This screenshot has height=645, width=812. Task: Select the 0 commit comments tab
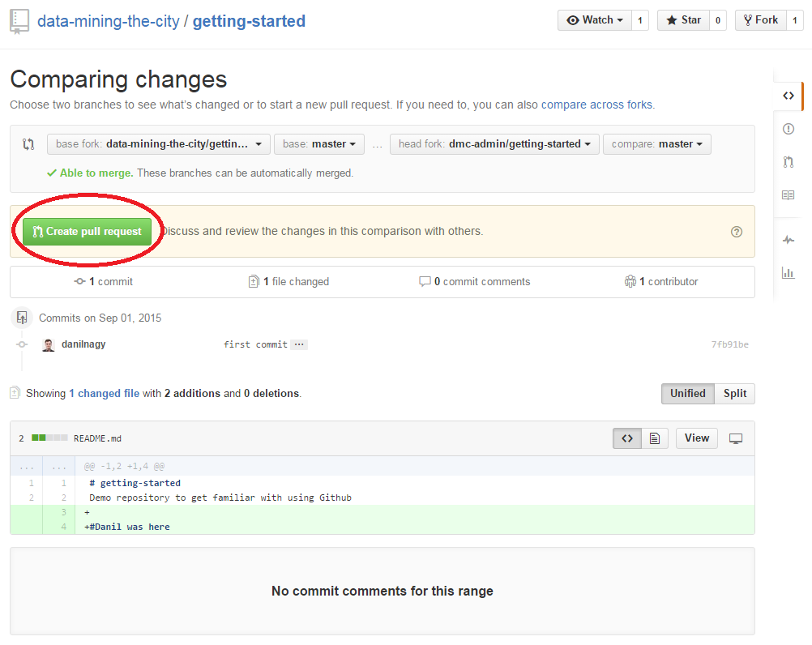[x=475, y=282]
